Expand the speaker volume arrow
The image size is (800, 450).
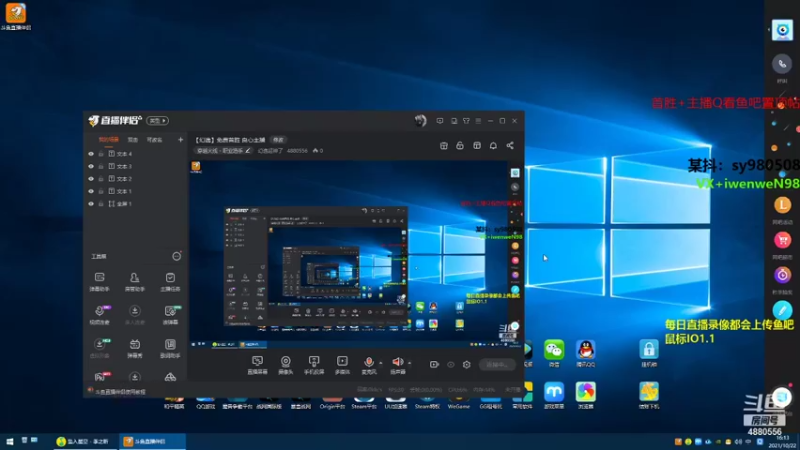click(410, 363)
